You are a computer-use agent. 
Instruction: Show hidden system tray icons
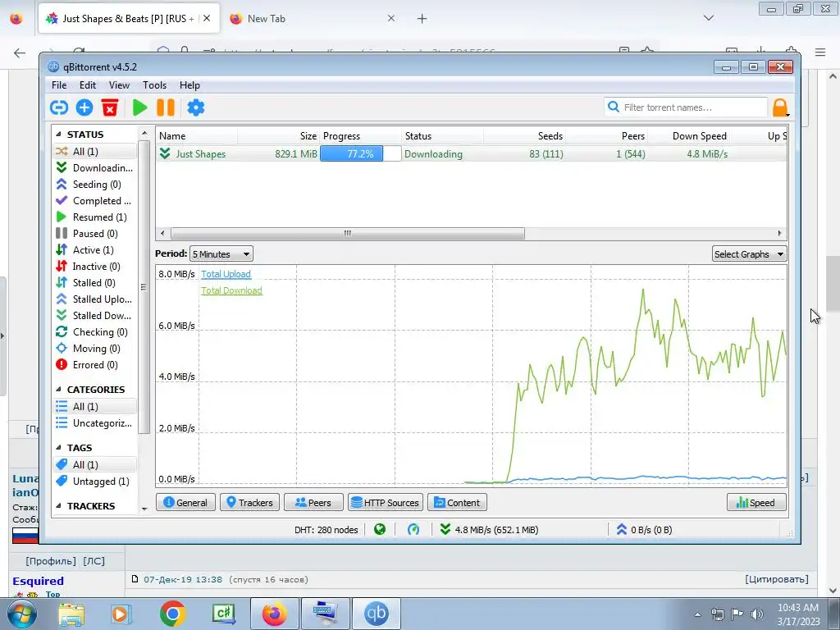[697, 614]
